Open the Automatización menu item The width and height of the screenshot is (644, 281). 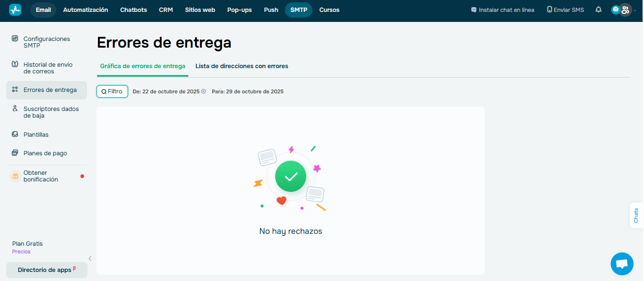85,10
